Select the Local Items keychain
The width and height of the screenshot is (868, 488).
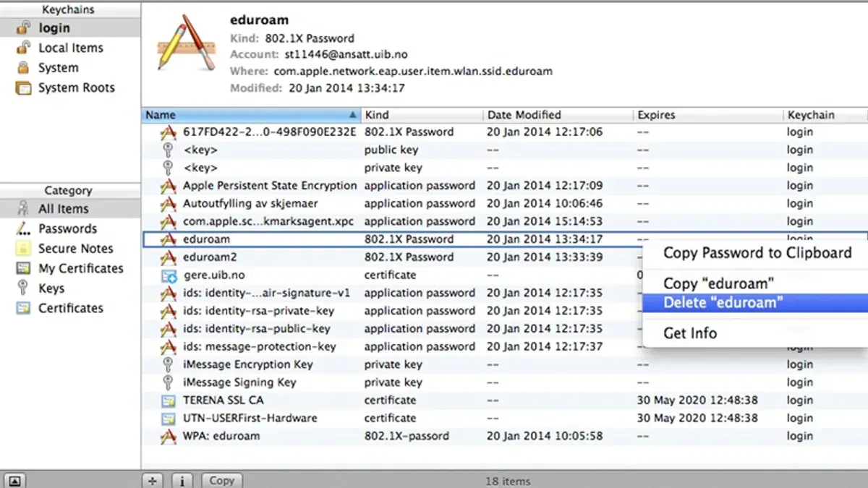[x=70, y=48]
